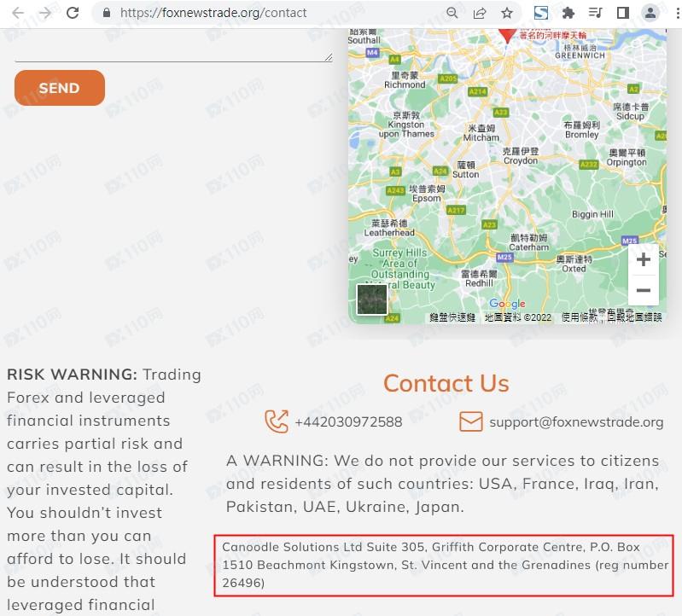Open the user profile avatar
682x616 pixels.
(x=650, y=13)
